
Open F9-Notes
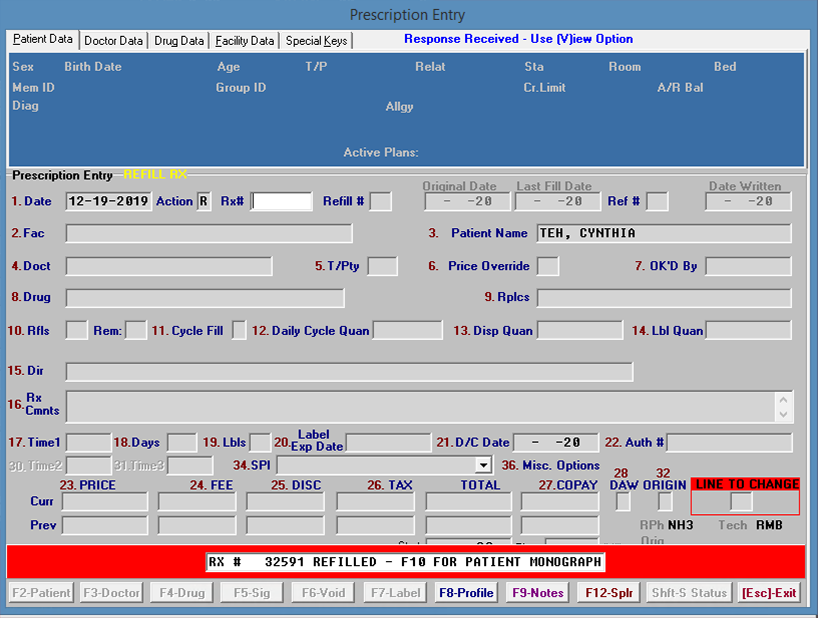coord(539,593)
